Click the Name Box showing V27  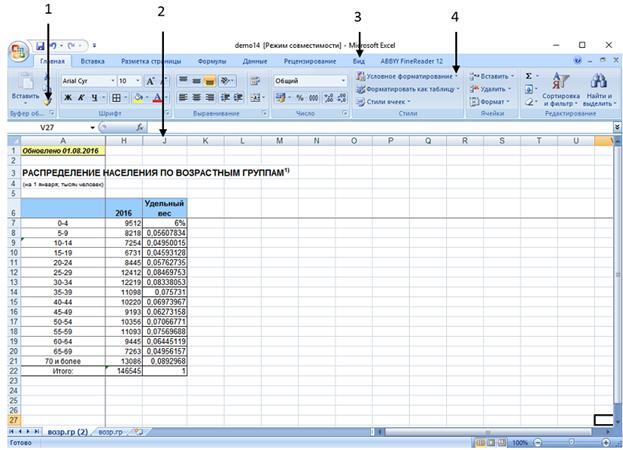click(x=47, y=127)
